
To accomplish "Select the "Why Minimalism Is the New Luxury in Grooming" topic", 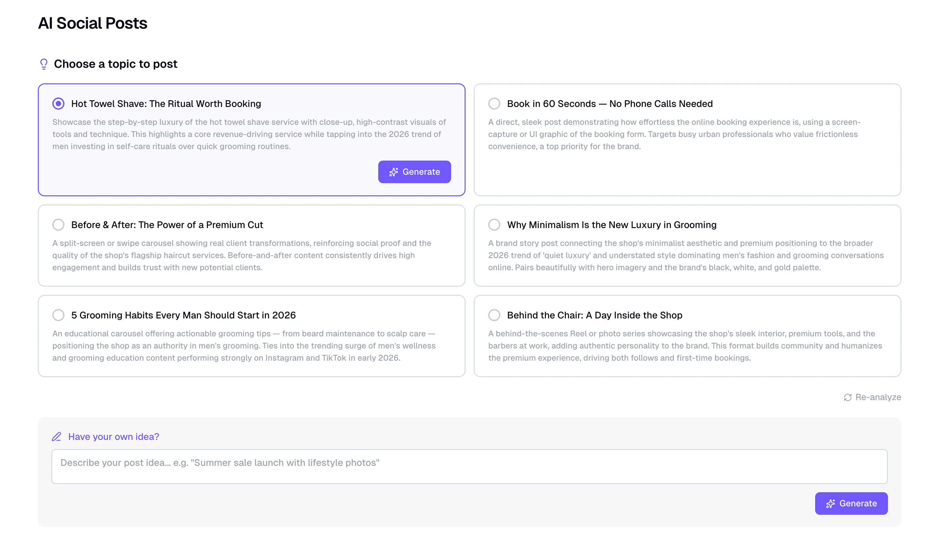I will [x=494, y=225].
